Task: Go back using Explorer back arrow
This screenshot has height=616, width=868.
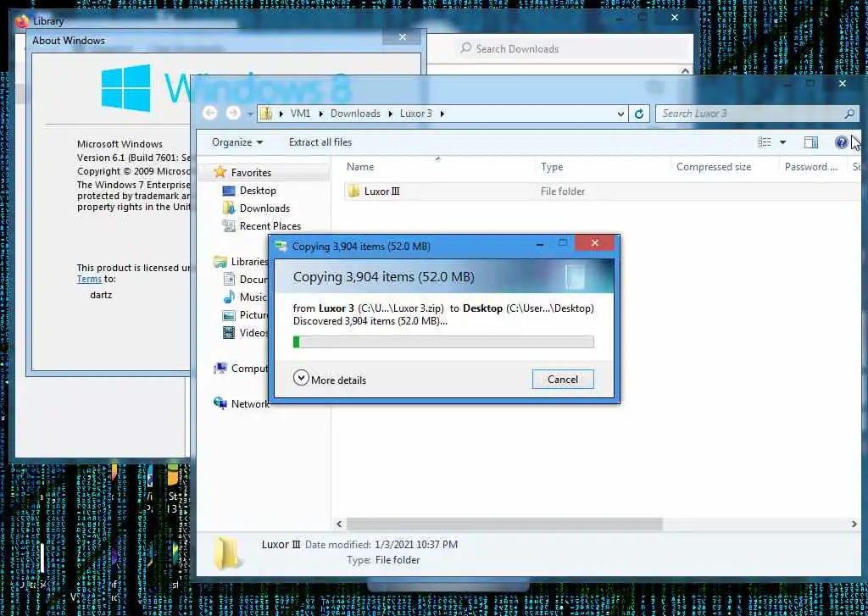Action: (210, 113)
